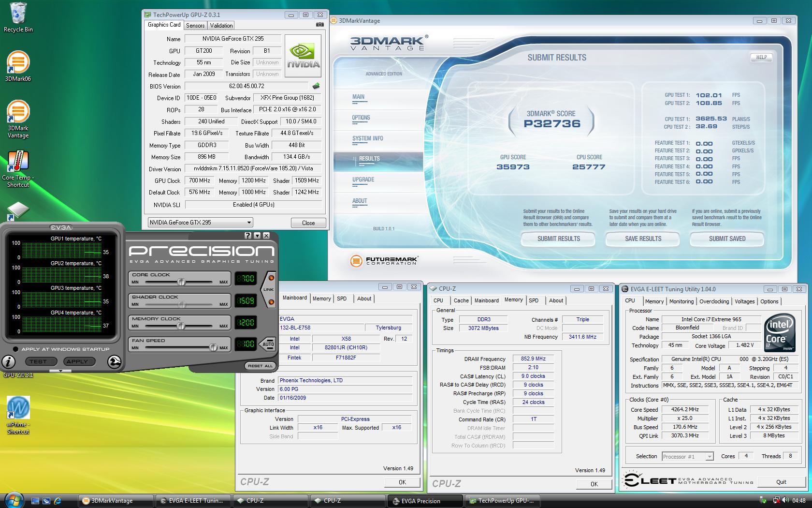812x508 pixels.
Task: Click the NVIDIA logo in GPU-Z
Action: pyautogui.click(x=303, y=56)
